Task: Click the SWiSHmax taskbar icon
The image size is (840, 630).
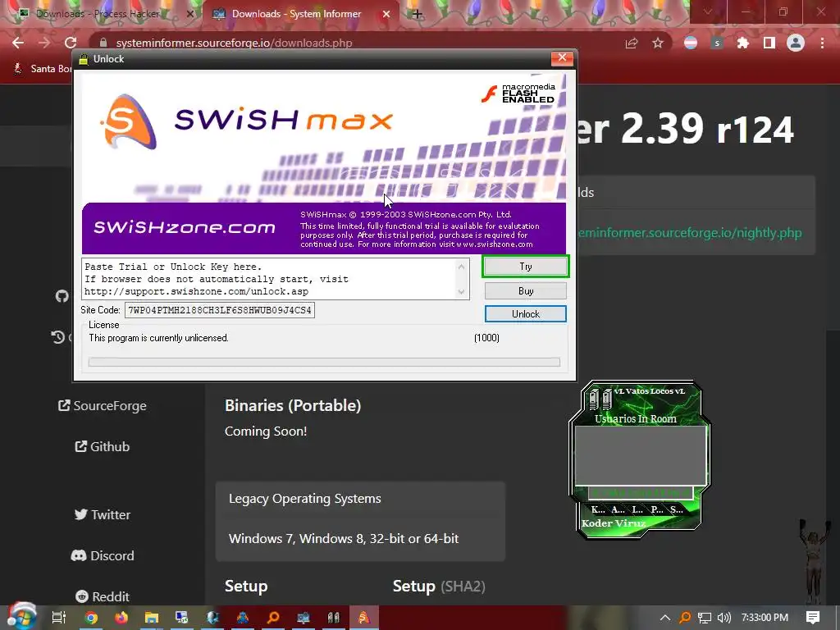Action: (364, 618)
